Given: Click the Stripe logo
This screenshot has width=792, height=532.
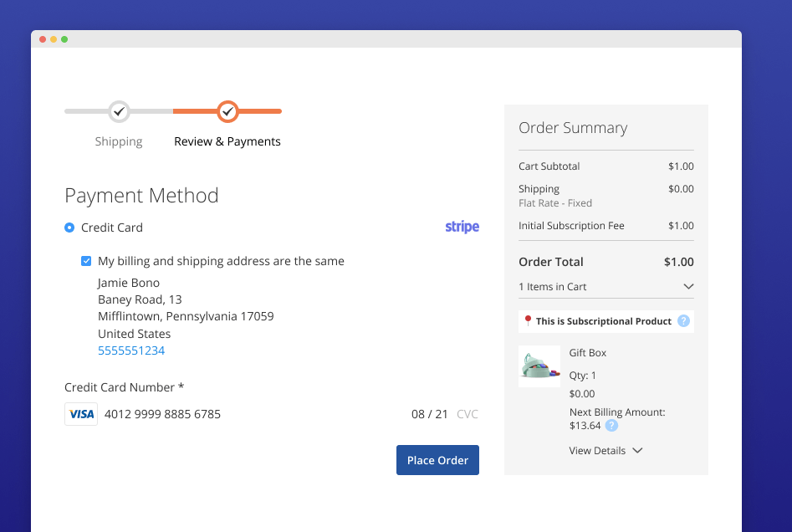Looking at the screenshot, I should 462,227.
